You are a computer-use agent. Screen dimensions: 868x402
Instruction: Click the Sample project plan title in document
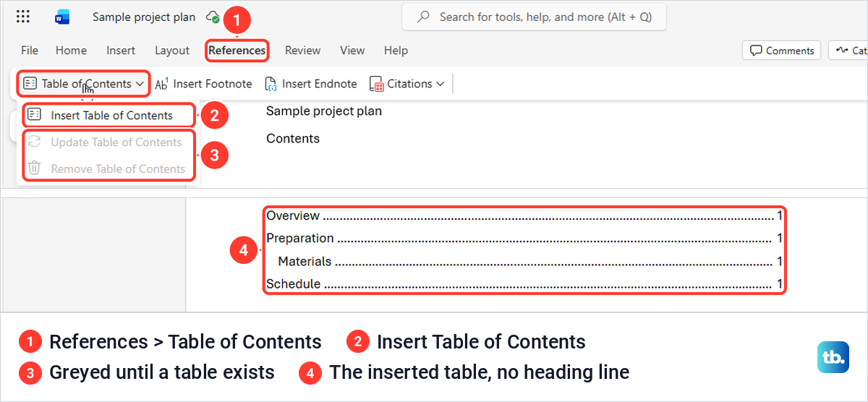coord(324,111)
